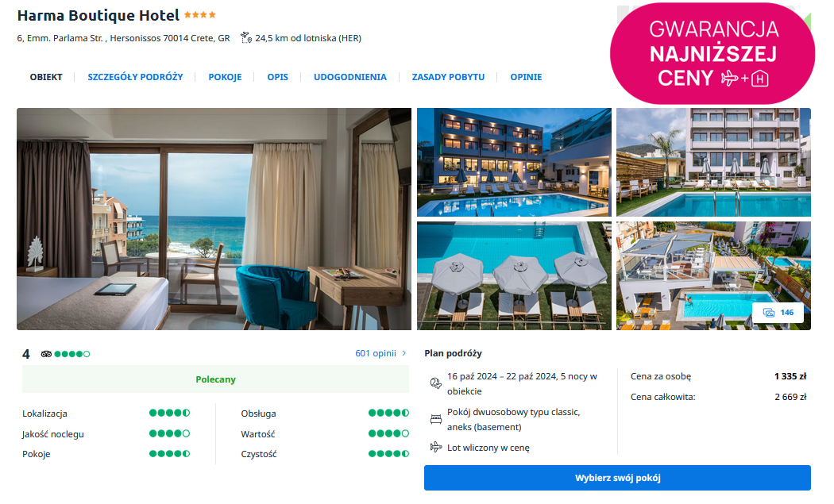Image resolution: width=834 pixels, height=504 pixels.
Task: Click the airport distance icon near address
Action: [x=245, y=38]
